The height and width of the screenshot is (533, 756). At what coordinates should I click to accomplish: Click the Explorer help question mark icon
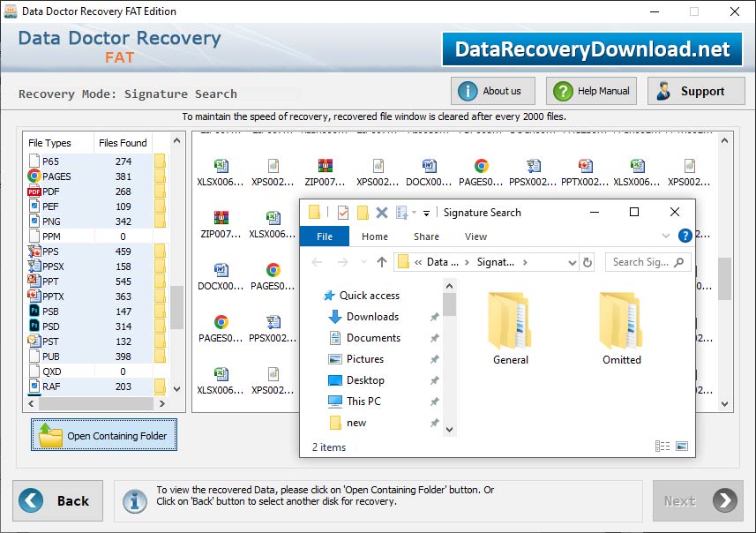point(685,236)
